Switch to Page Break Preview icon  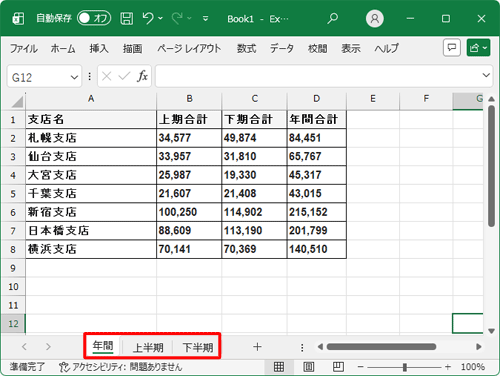click(338, 367)
